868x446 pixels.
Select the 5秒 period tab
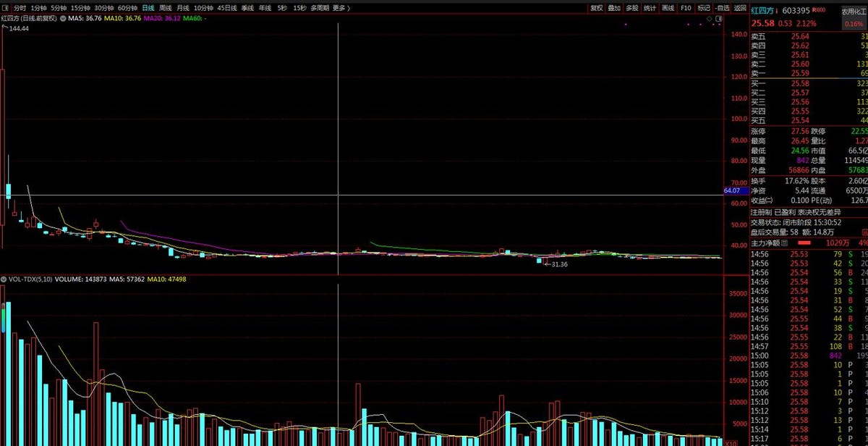pos(282,8)
